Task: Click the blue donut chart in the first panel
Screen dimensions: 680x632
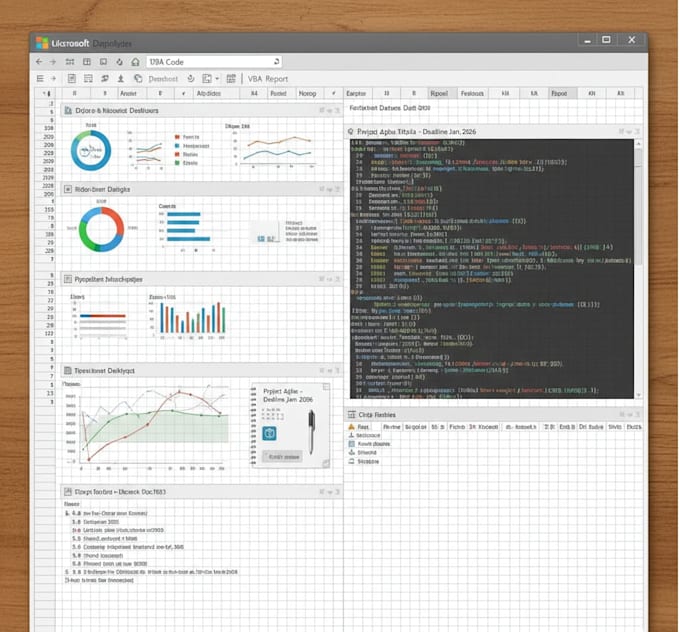Action: [x=91, y=151]
